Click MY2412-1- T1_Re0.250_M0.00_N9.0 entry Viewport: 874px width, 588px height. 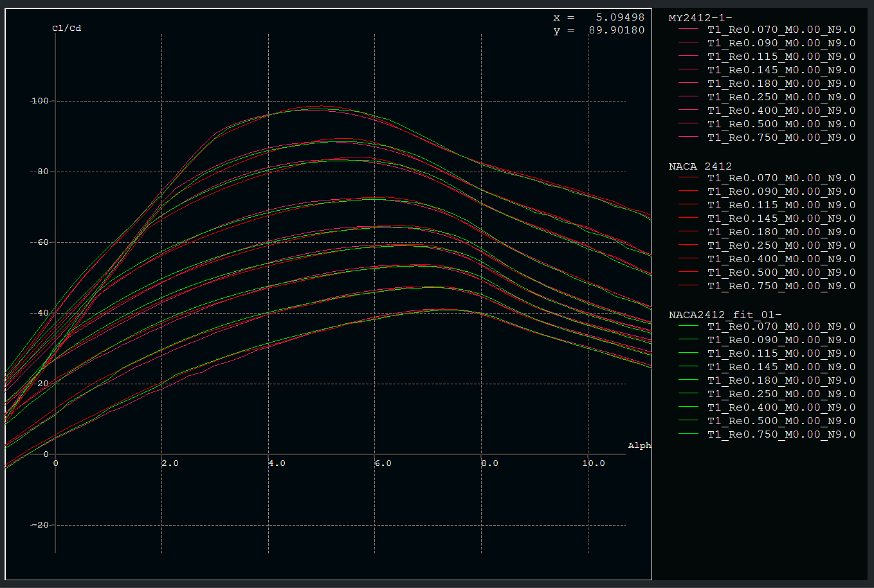pyautogui.click(x=767, y=97)
